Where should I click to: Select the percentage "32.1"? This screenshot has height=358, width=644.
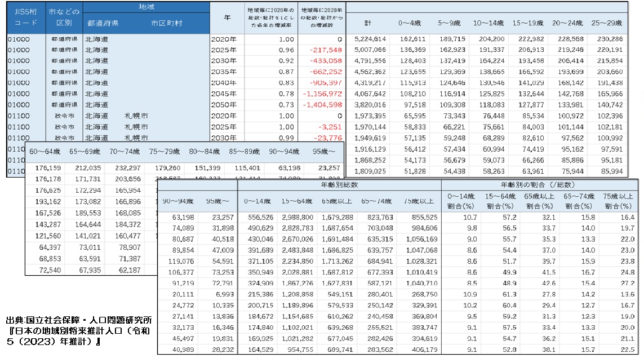(549, 217)
